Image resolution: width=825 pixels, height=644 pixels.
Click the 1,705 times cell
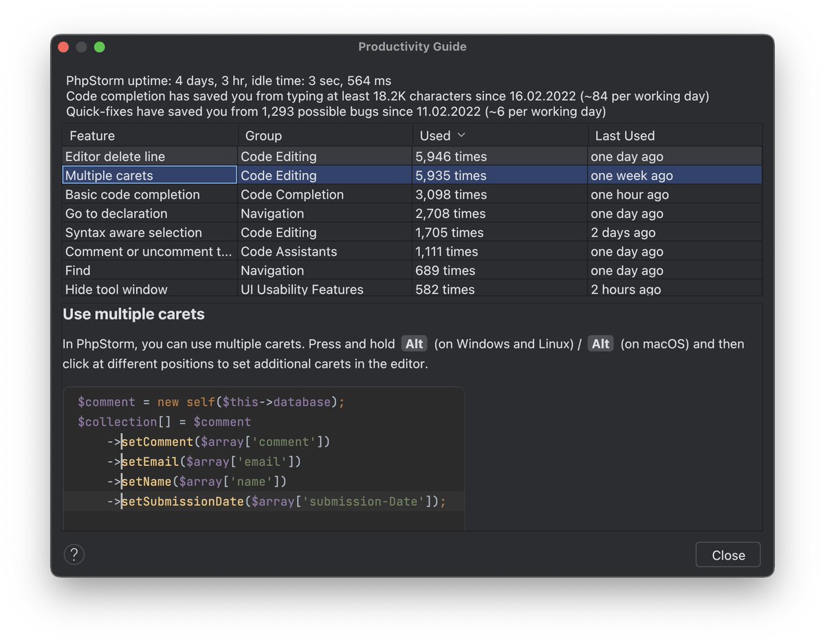[500, 232]
